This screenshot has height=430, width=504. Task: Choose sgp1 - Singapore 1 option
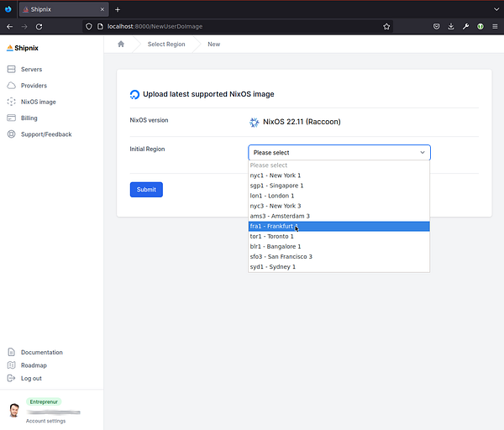(339, 186)
